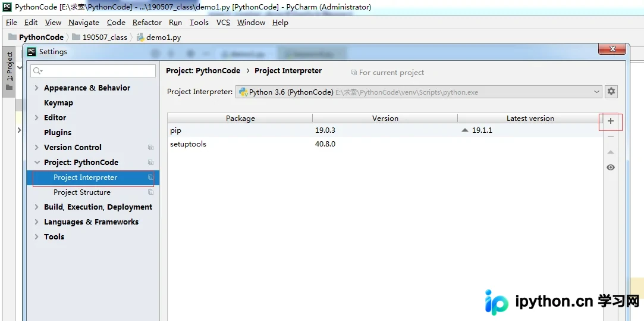Click copy icon beside Project Structure
The width and height of the screenshot is (644, 321).
pos(150,192)
